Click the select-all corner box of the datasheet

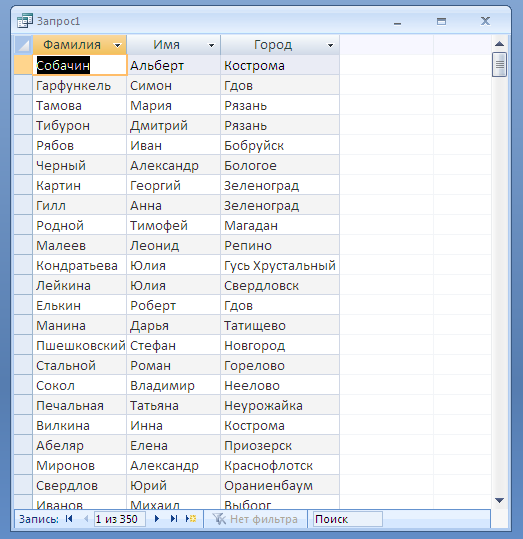click(23, 45)
